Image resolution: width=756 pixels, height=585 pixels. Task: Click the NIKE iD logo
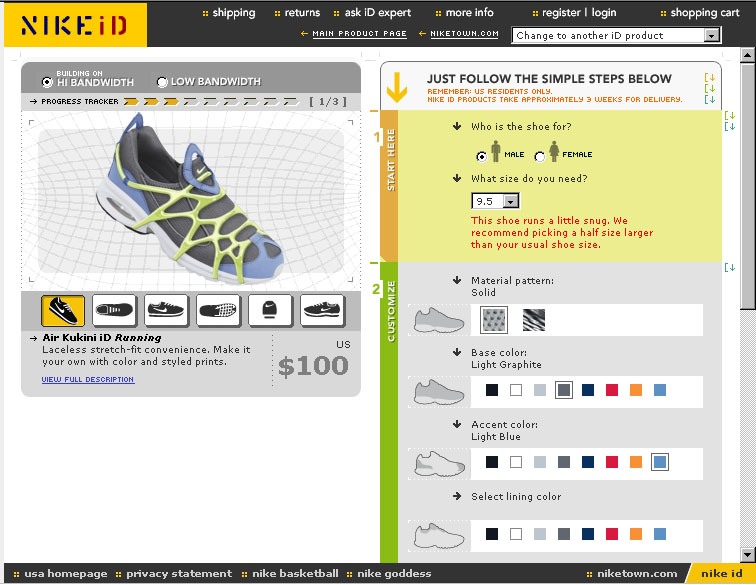[x=75, y=25]
